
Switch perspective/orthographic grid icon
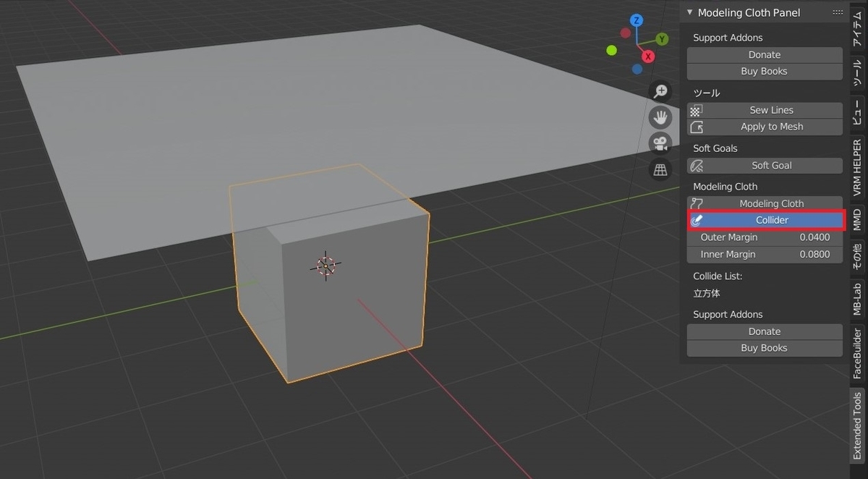(660, 169)
